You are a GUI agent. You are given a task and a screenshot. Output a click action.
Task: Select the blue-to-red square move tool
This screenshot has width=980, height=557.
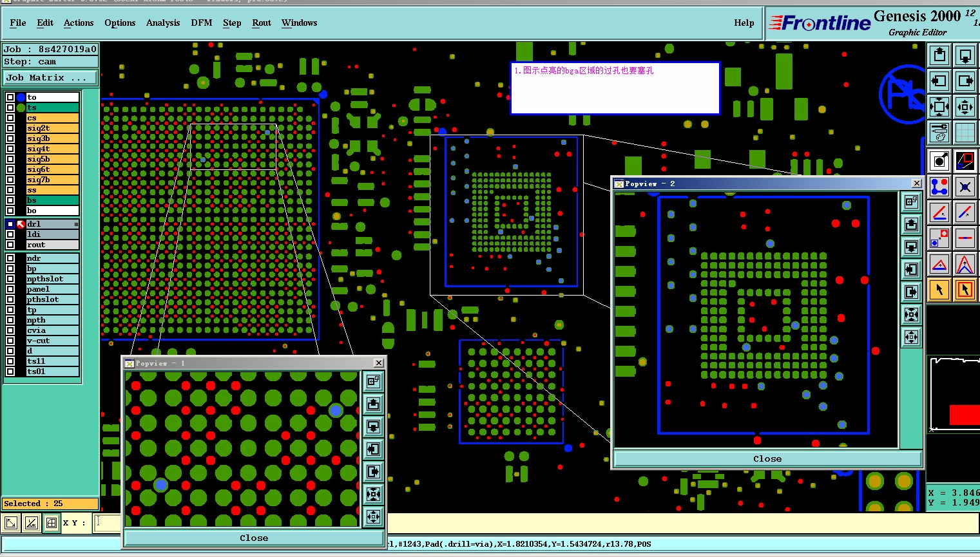pyautogui.click(x=939, y=238)
